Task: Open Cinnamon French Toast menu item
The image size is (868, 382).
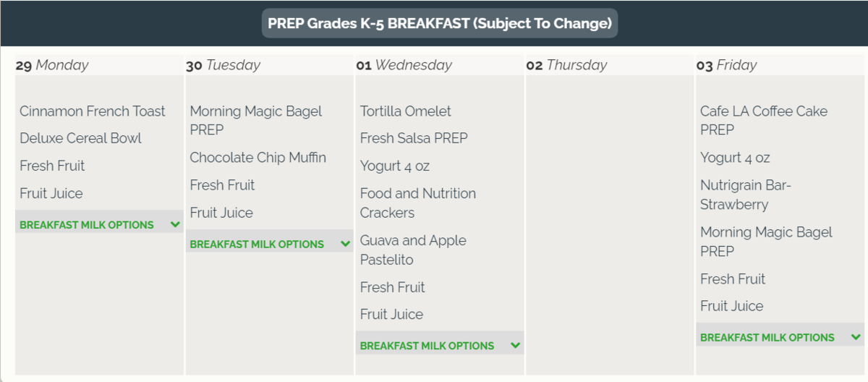Action: click(x=92, y=111)
